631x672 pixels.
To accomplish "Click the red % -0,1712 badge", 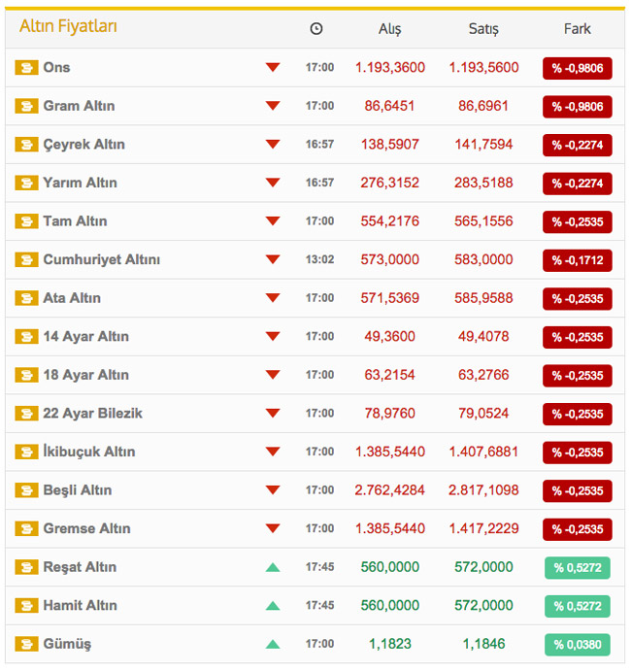I will click(x=577, y=260).
